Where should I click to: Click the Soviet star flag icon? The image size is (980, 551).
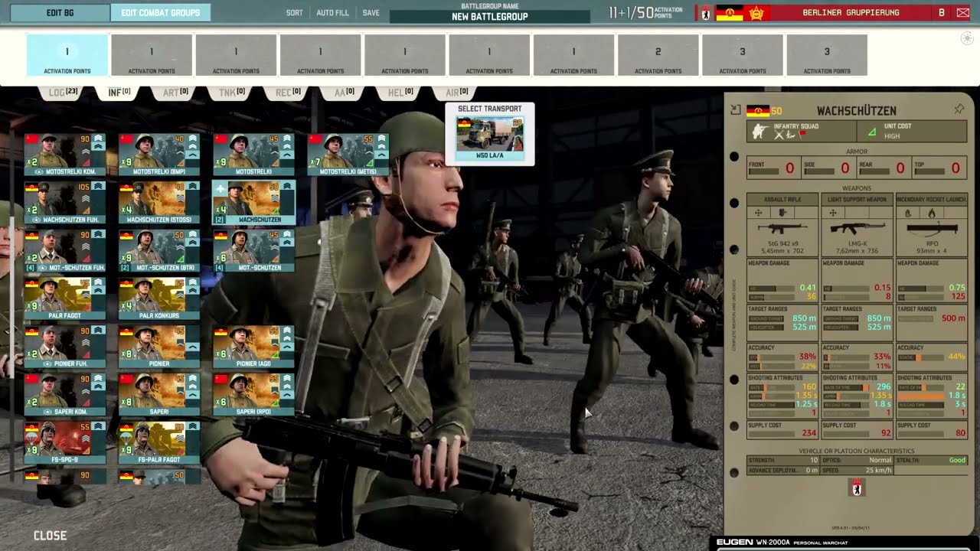(x=756, y=13)
